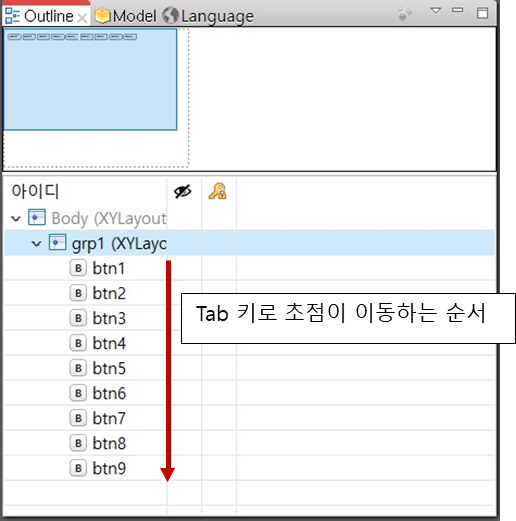
Task: Click the Outline tab tree icon
Action: point(12,16)
